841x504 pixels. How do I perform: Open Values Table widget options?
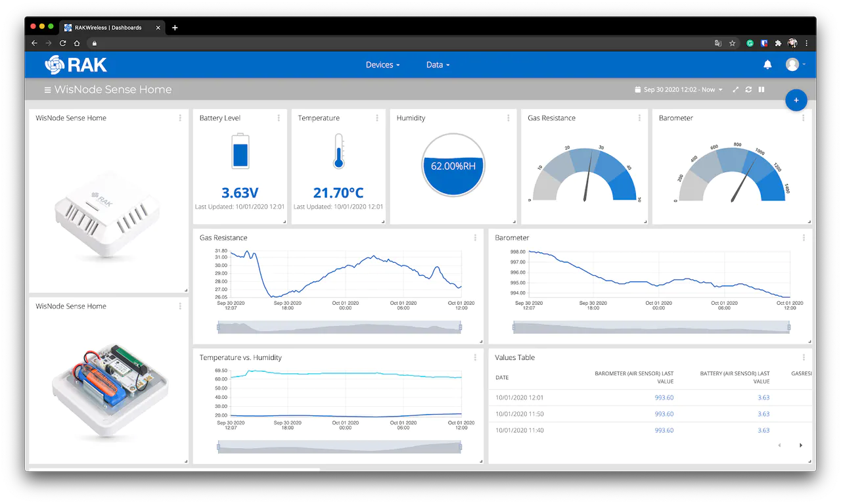tap(804, 357)
